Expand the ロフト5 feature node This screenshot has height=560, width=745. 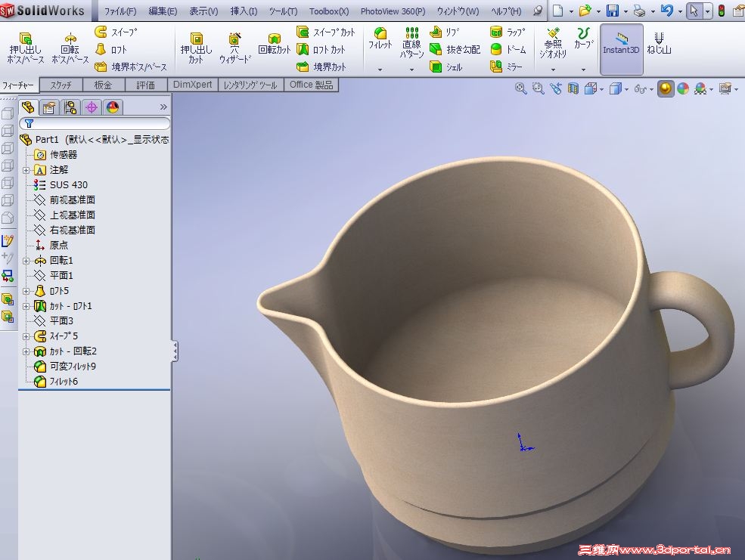click(26, 291)
